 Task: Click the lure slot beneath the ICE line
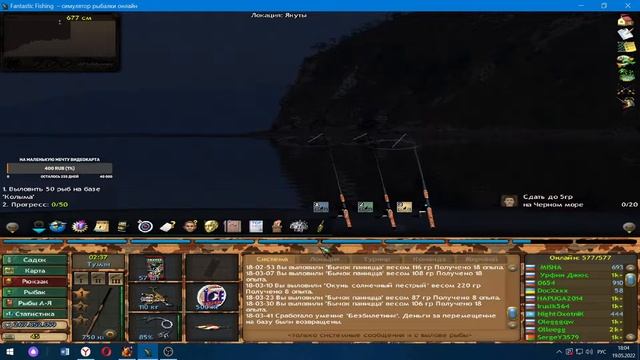211,327
